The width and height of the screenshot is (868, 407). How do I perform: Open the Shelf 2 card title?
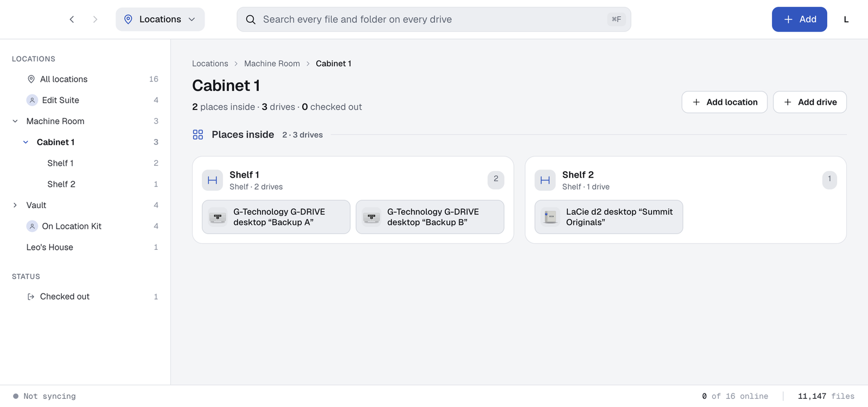(x=578, y=175)
